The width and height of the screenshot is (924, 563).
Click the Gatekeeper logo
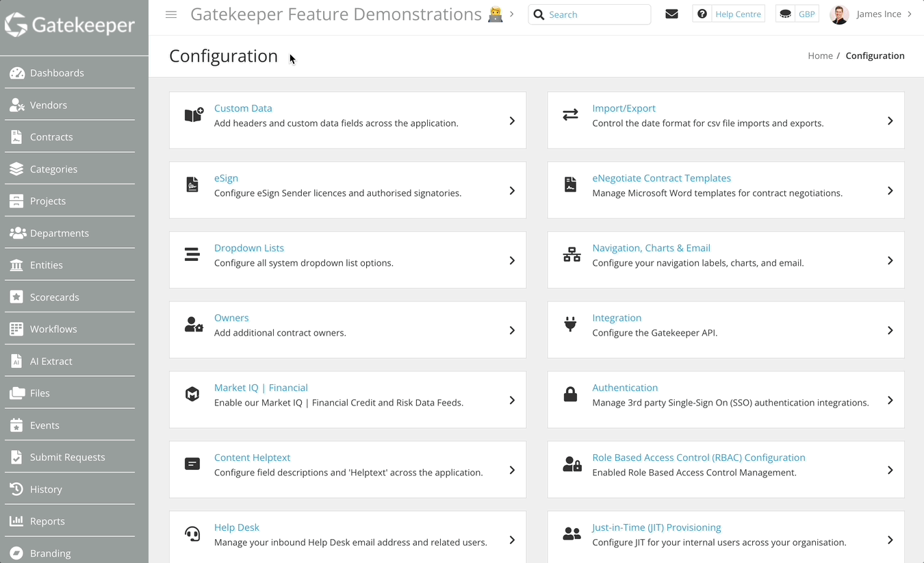[70, 25]
